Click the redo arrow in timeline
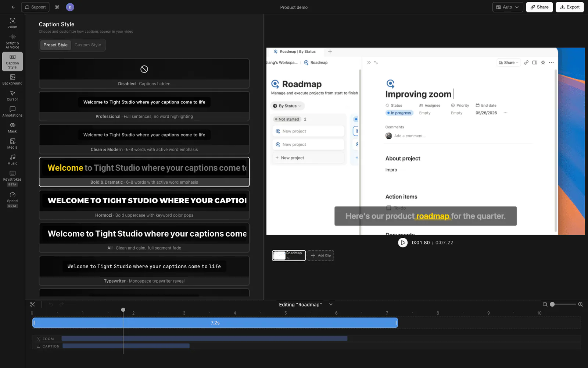Image resolution: width=588 pixels, height=368 pixels. click(62, 304)
